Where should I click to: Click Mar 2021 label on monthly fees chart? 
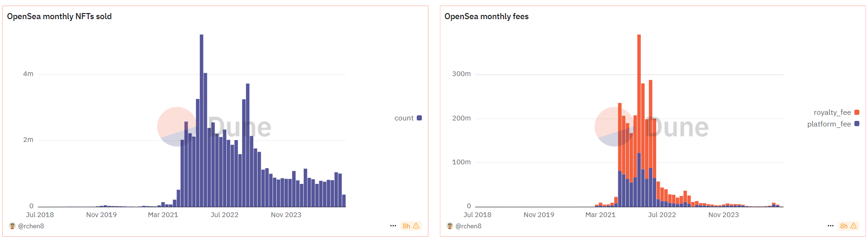[601, 215]
